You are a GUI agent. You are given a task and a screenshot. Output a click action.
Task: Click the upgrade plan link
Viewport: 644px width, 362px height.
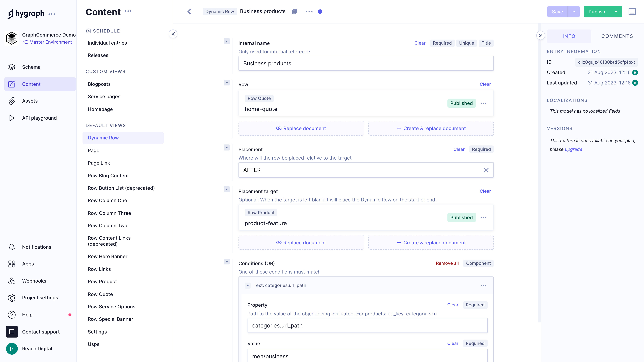pos(573,149)
